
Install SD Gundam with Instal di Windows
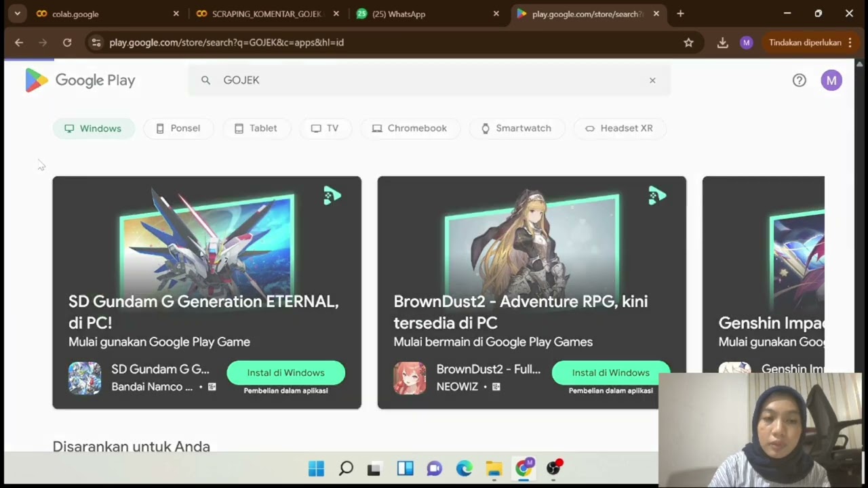(286, 373)
